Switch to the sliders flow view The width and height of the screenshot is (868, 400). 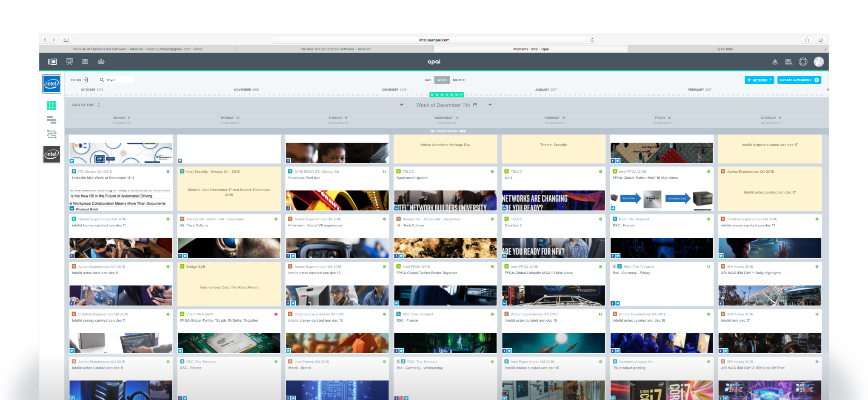point(51,134)
